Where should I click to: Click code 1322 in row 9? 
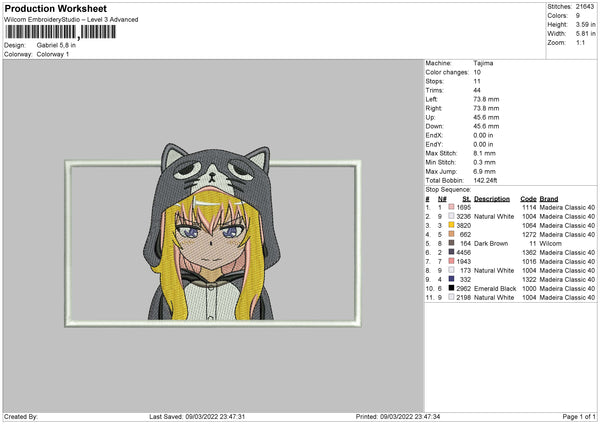tap(529, 279)
